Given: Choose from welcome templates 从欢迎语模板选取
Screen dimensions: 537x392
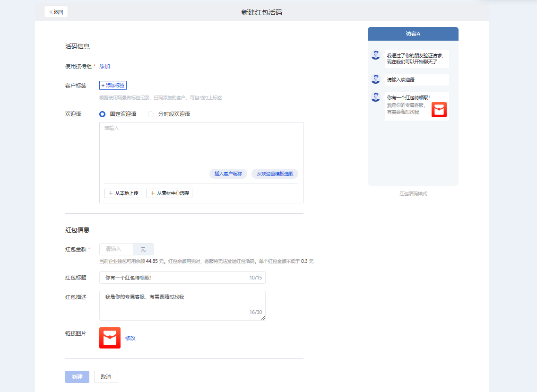Looking at the screenshot, I should (x=275, y=174).
